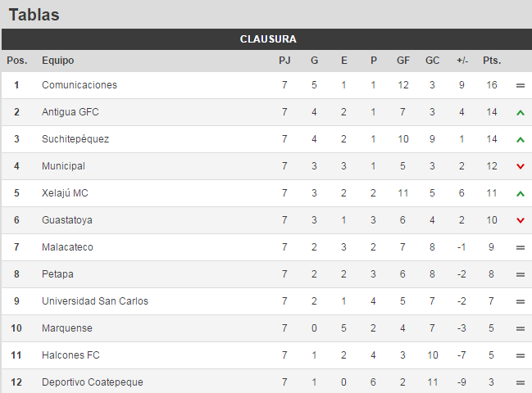
Task: Click the Marquense team name
Action: [67, 328]
